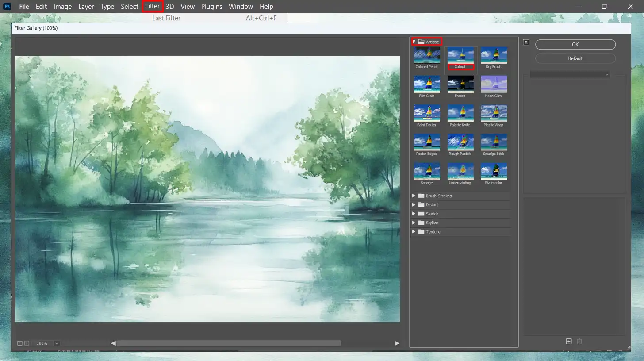Screen dimensions: 644x361
Task: Open the 3D menu
Action: coord(169,6)
